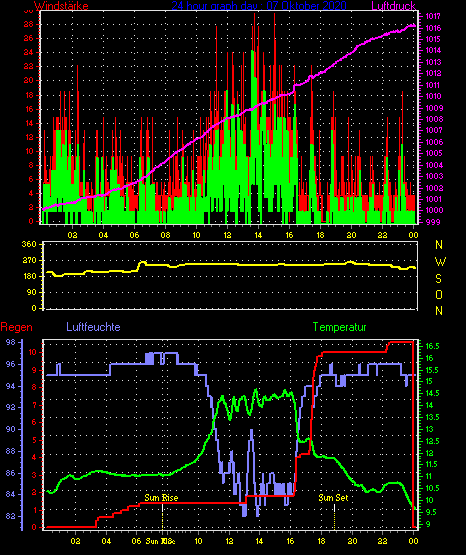
Task: Click wind direction scale value 180
Action: coord(29,276)
